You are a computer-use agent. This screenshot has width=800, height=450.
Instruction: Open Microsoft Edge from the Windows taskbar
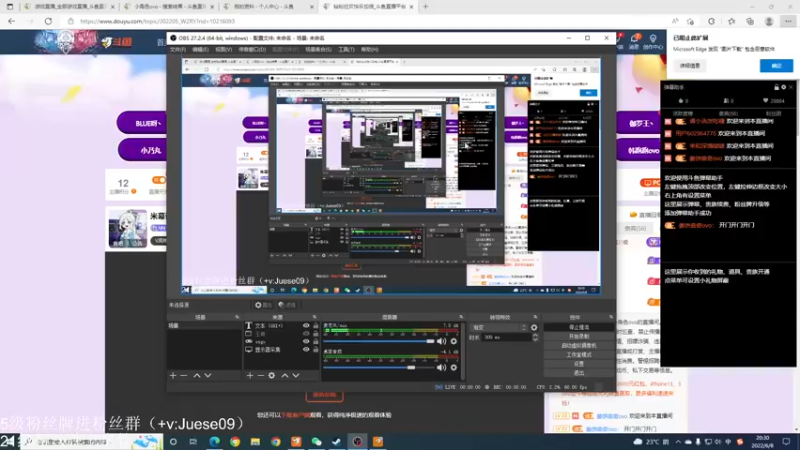pyautogui.click(x=214, y=441)
